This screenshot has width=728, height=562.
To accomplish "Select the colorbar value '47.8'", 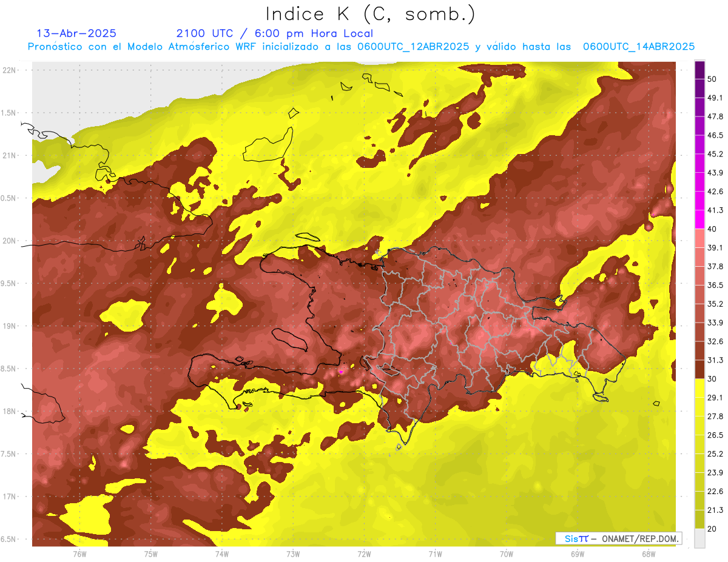I will 715,116.
